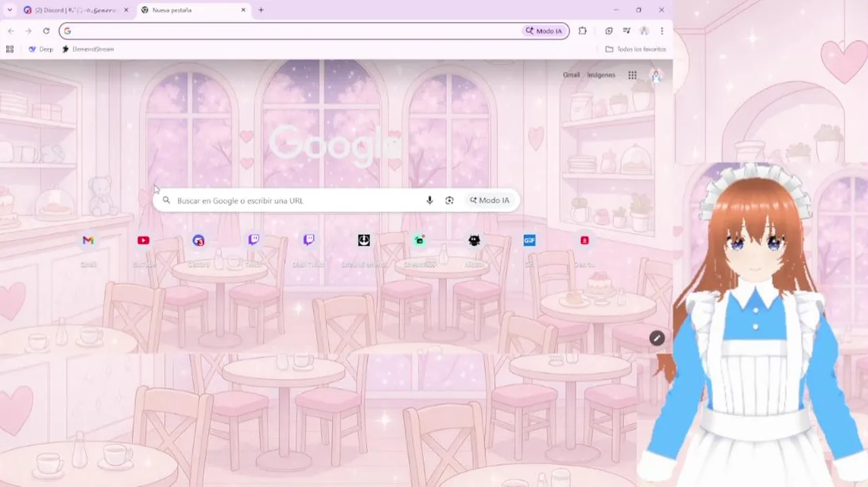Reload the current page
The width and height of the screenshot is (868, 487).
coord(46,30)
